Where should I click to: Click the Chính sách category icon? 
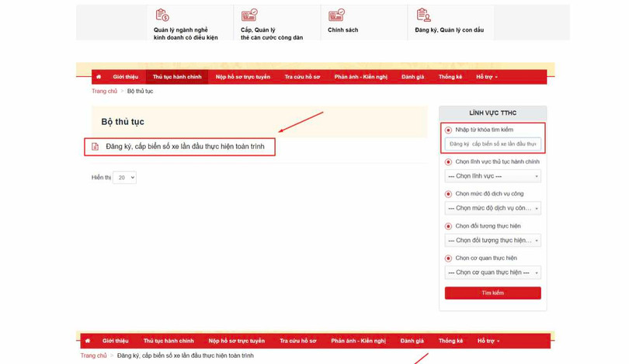pyautogui.click(x=336, y=16)
